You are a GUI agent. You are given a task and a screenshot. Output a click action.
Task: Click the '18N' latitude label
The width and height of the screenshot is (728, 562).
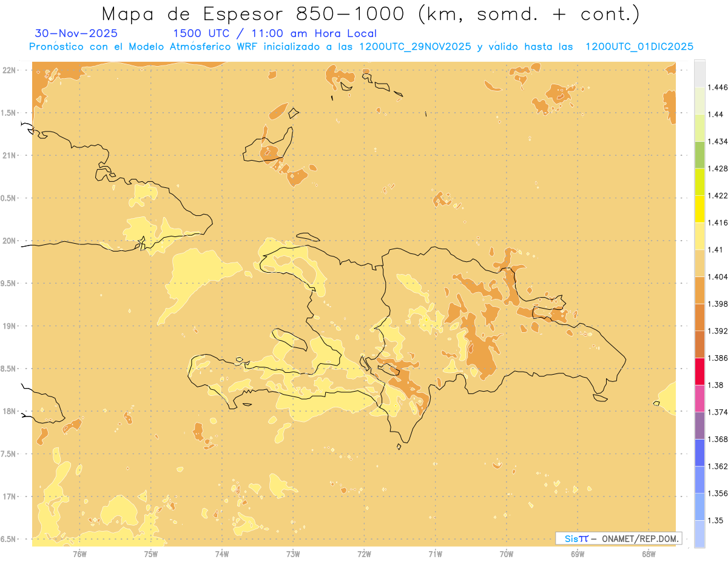9,411
